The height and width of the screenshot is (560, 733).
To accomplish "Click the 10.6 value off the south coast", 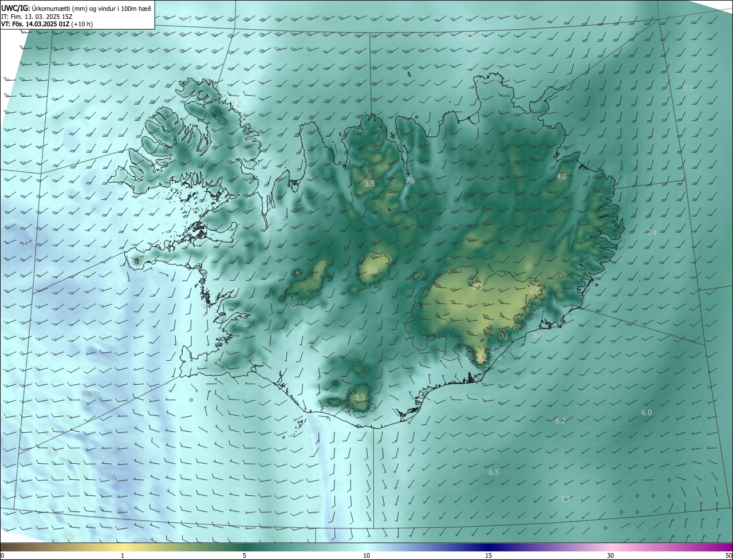I will tap(314, 430).
